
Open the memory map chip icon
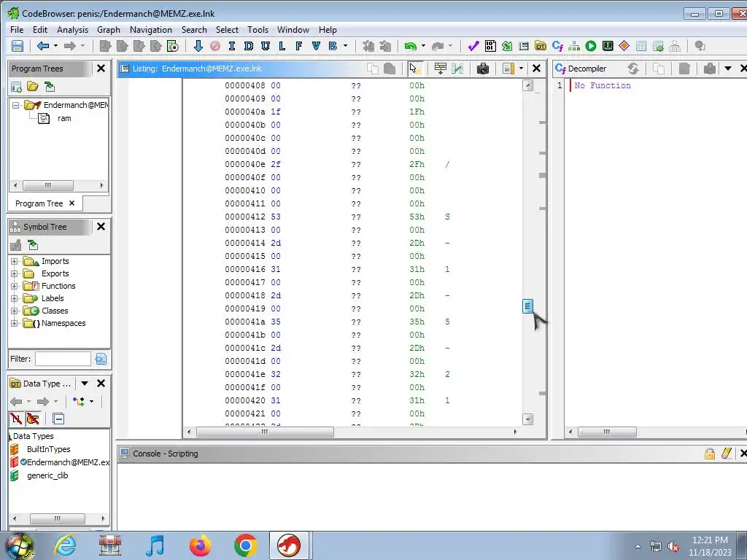tap(608, 46)
